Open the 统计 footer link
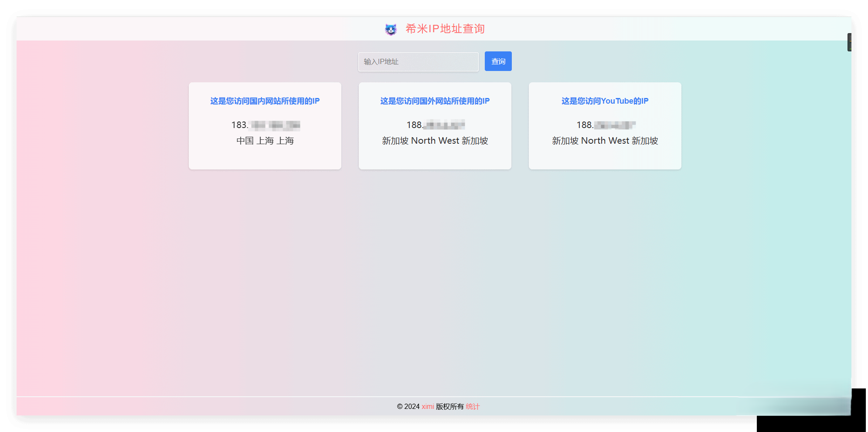868x432 pixels. click(473, 406)
